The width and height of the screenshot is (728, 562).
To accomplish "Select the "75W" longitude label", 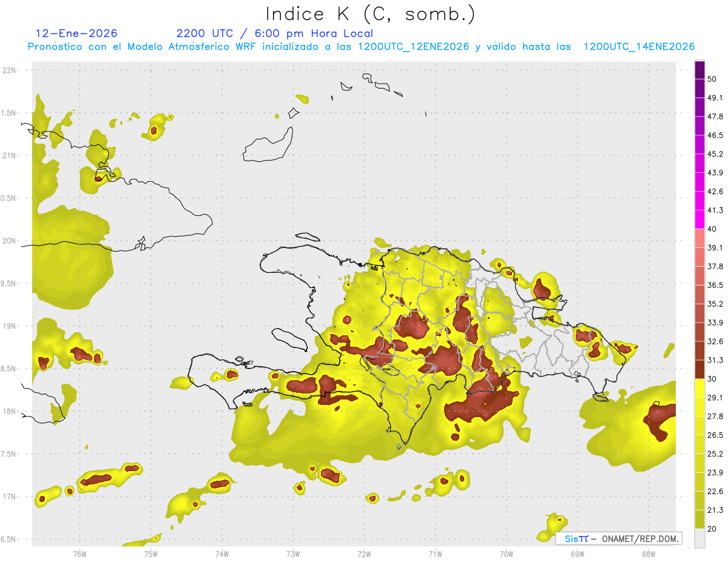I will (x=151, y=554).
